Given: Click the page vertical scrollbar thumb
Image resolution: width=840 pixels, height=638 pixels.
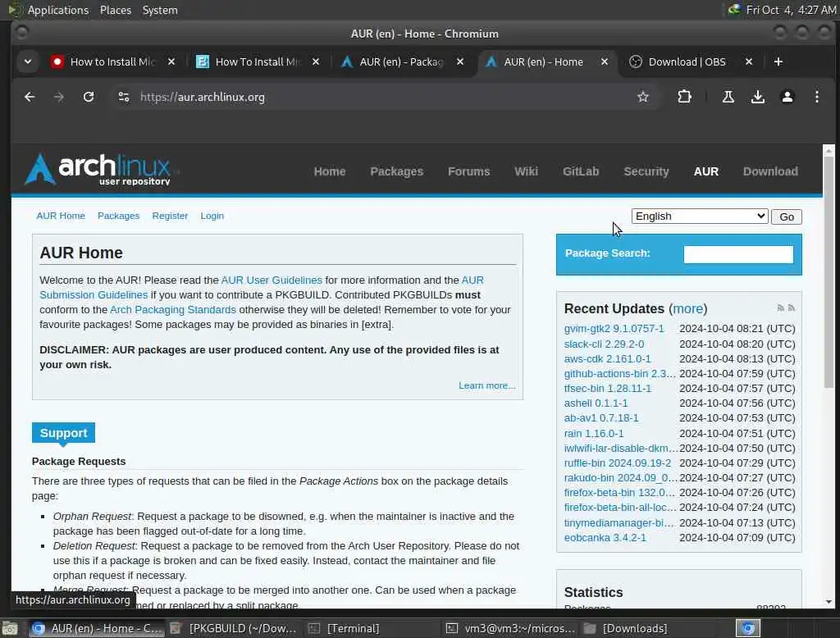Looking at the screenshot, I should point(829,272).
